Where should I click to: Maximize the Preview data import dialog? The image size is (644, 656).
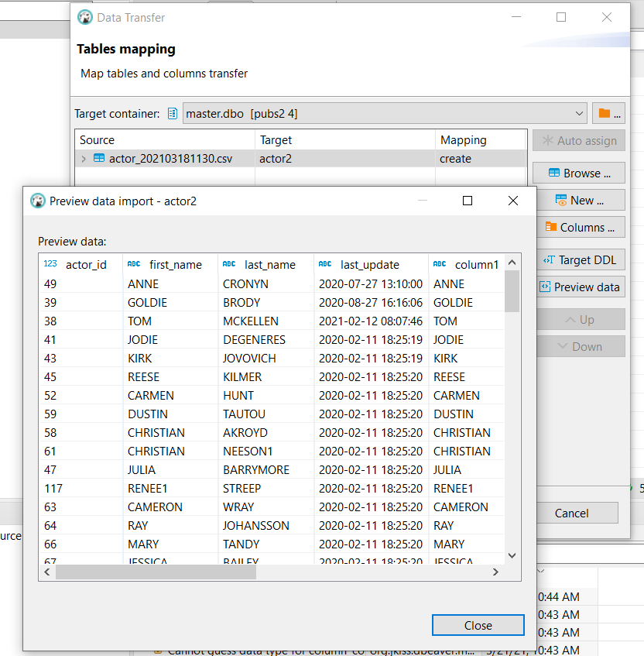coord(468,201)
